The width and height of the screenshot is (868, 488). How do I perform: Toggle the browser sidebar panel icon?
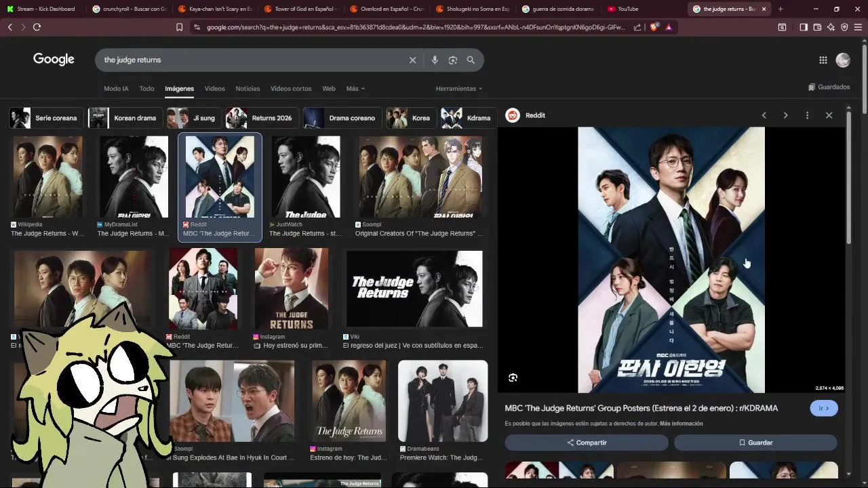coord(804,27)
